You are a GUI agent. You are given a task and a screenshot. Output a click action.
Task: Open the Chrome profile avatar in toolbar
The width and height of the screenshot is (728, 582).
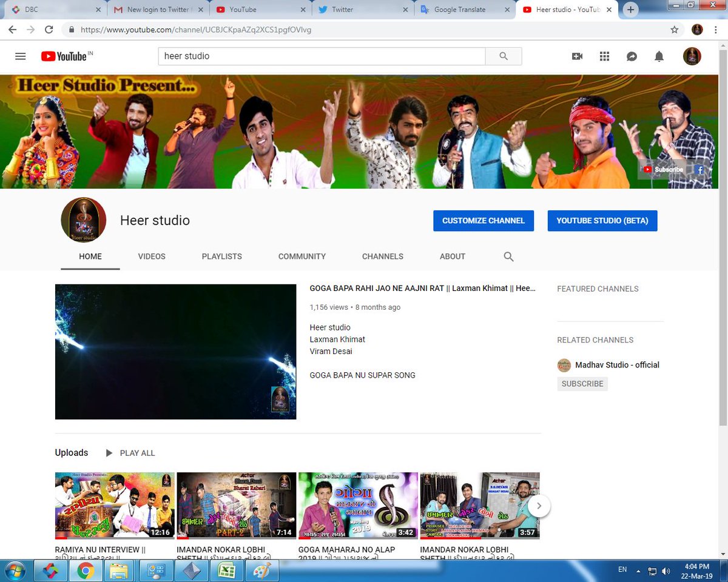click(697, 29)
